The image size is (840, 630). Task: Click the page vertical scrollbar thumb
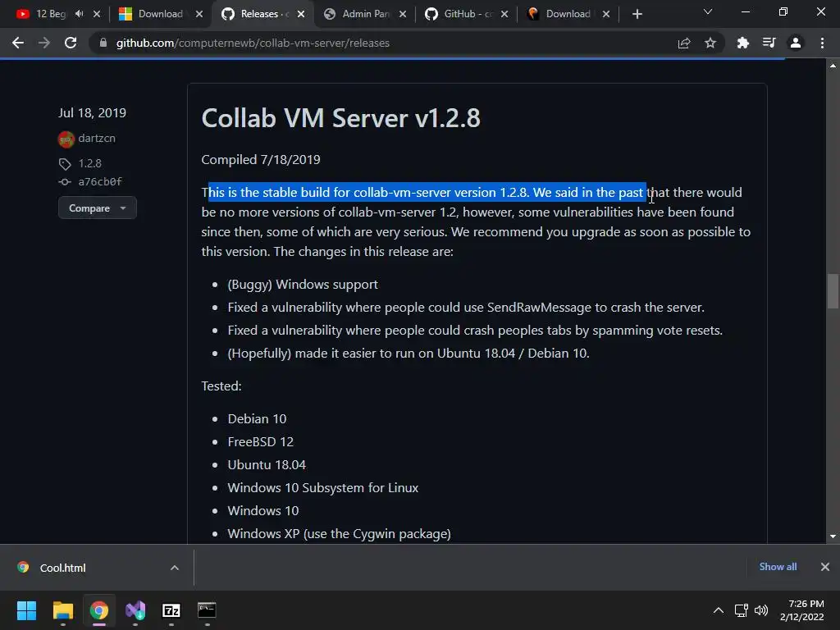833,291
